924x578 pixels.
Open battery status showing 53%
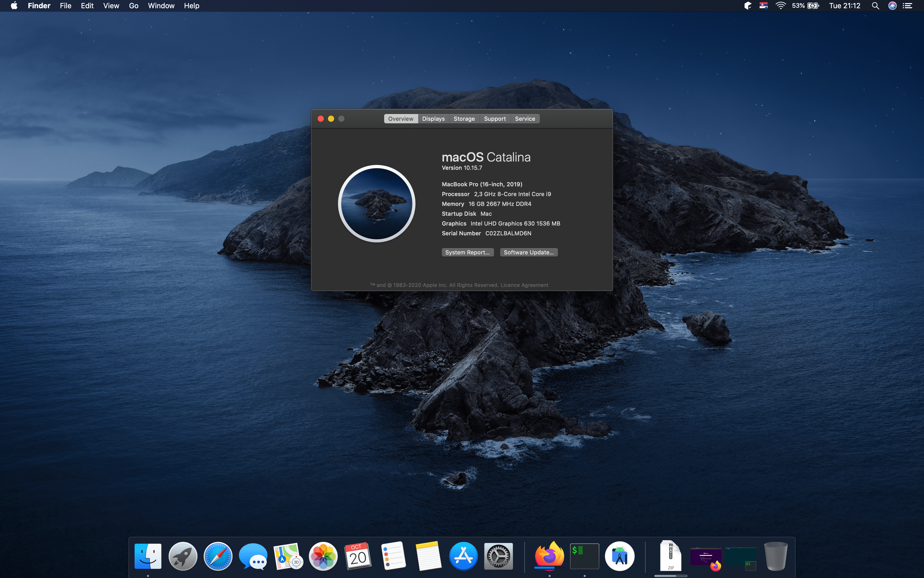805,6
